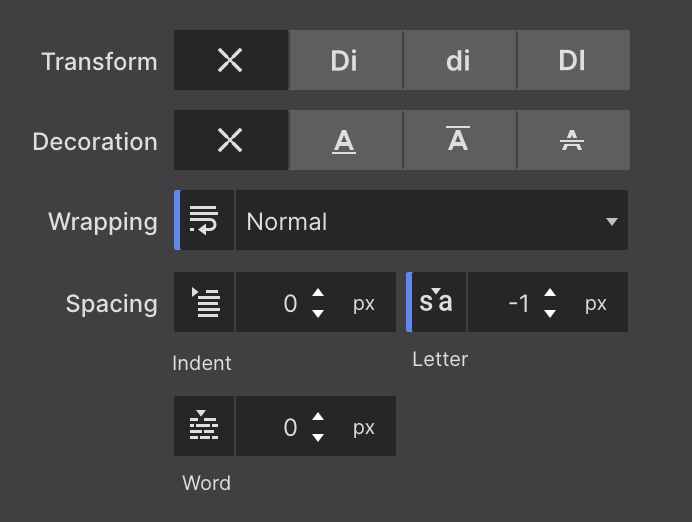Apply underline decoration
The image size is (692, 522).
pyautogui.click(x=345, y=140)
